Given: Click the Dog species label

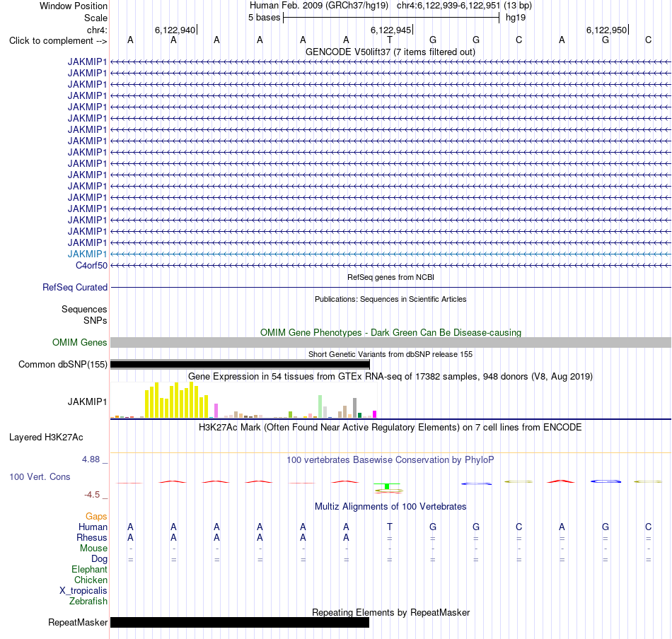Looking at the screenshot, I should pyautogui.click(x=100, y=559).
